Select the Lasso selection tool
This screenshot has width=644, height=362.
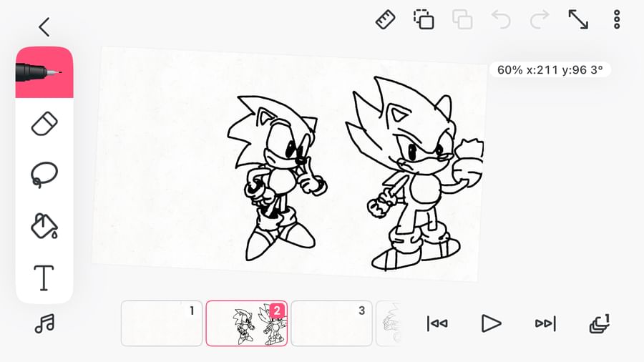[x=44, y=175]
